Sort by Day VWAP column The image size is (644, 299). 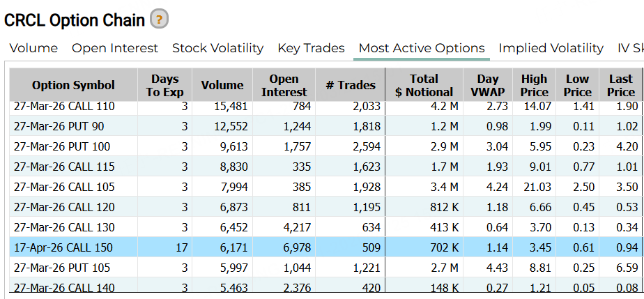click(488, 85)
